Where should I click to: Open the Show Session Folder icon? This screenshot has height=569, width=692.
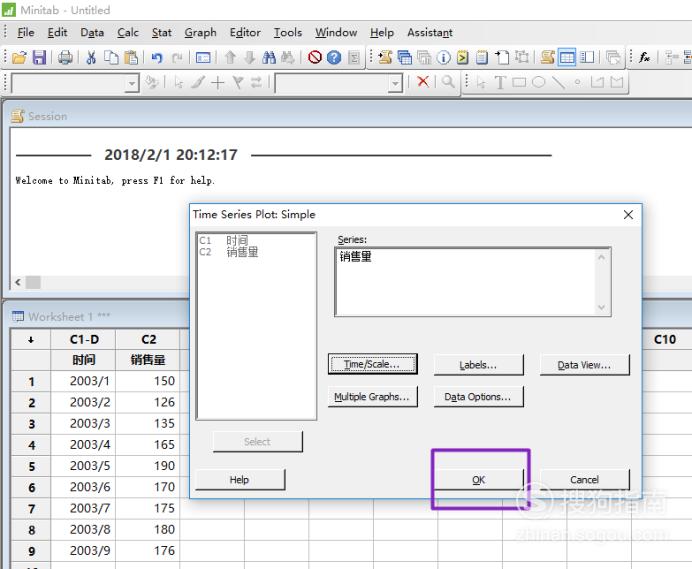(385, 57)
